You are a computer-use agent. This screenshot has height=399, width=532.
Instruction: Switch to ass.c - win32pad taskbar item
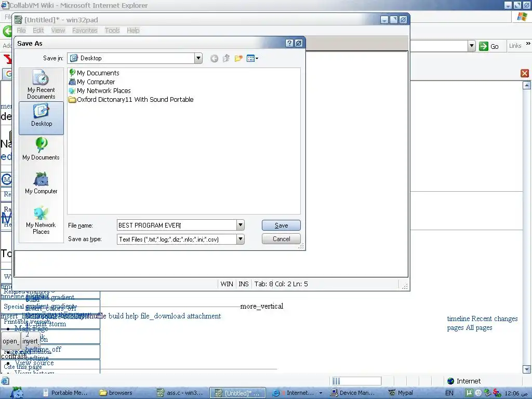180,393
